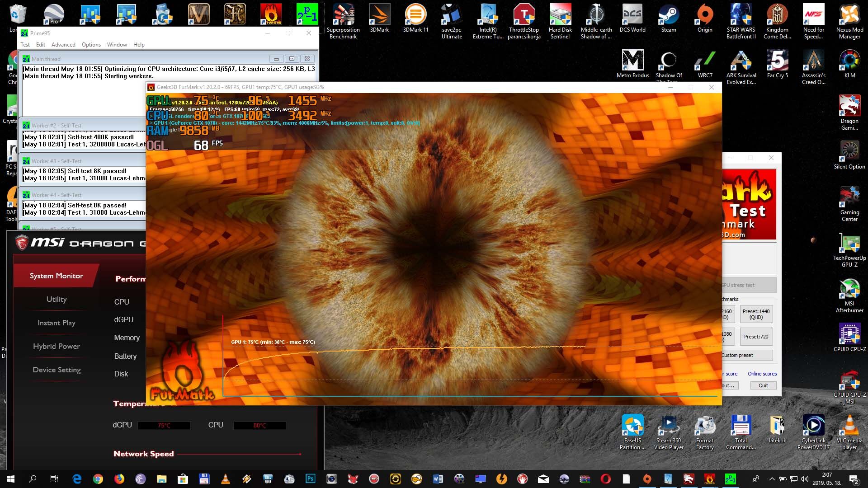Open Firefox from taskbar
The image size is (868, 488).
(x=119, y=479)
